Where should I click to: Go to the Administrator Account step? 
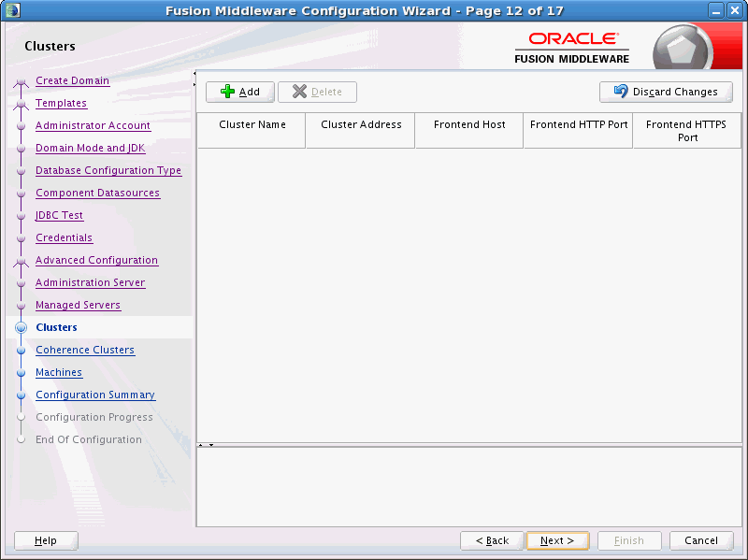pos(93,125)
